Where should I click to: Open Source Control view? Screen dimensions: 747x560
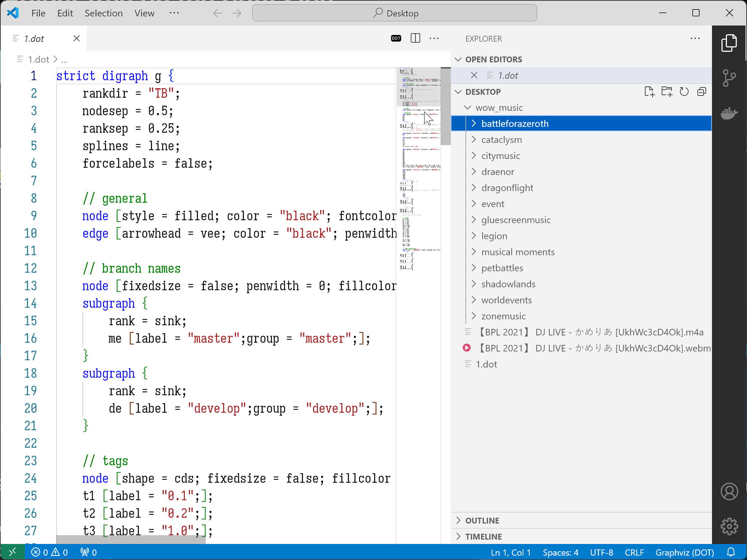(729, 78)
